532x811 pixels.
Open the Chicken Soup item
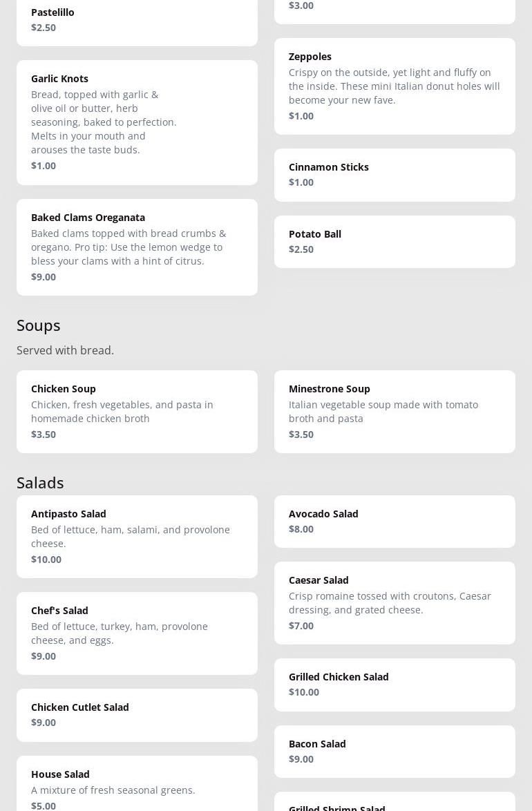click(137, 412)
